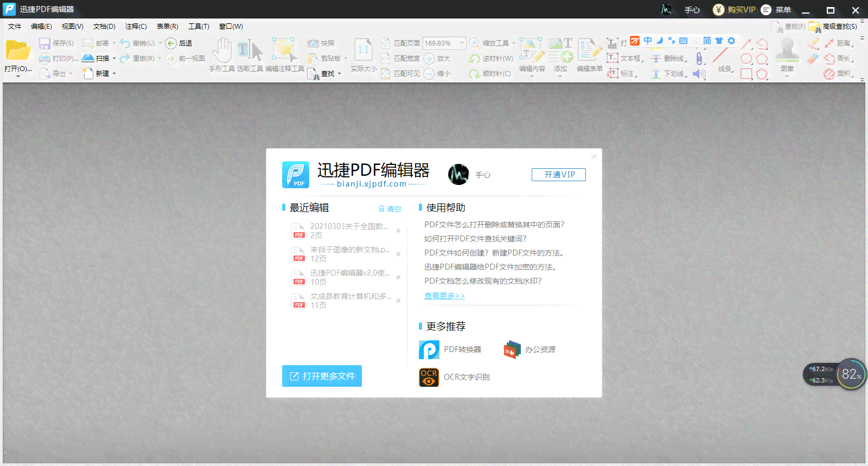Click the paperclip attachment icon
Image resolution: width=868 pixels, height=466 pixels.
point(699,58)
